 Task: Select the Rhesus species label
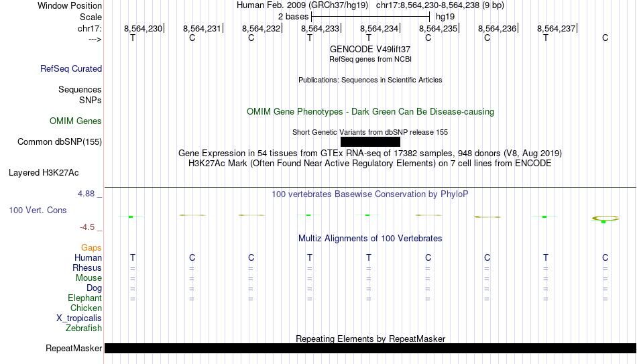[87, 267]
